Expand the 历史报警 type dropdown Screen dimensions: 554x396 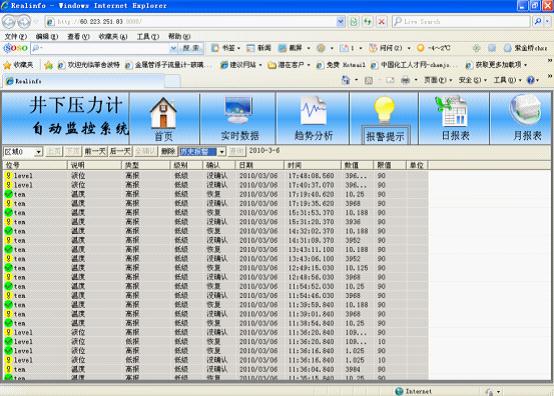coord(222,152)
